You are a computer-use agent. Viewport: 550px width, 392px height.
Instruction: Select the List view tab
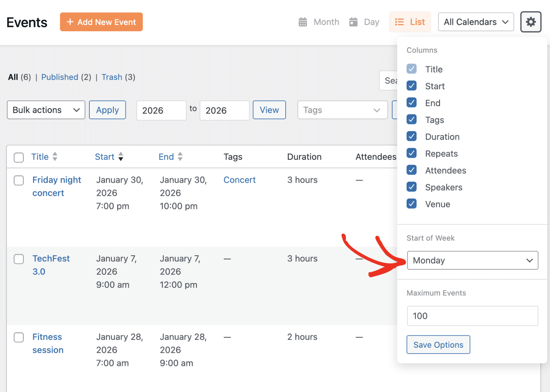pyautogui.click(x=410, y=22)
